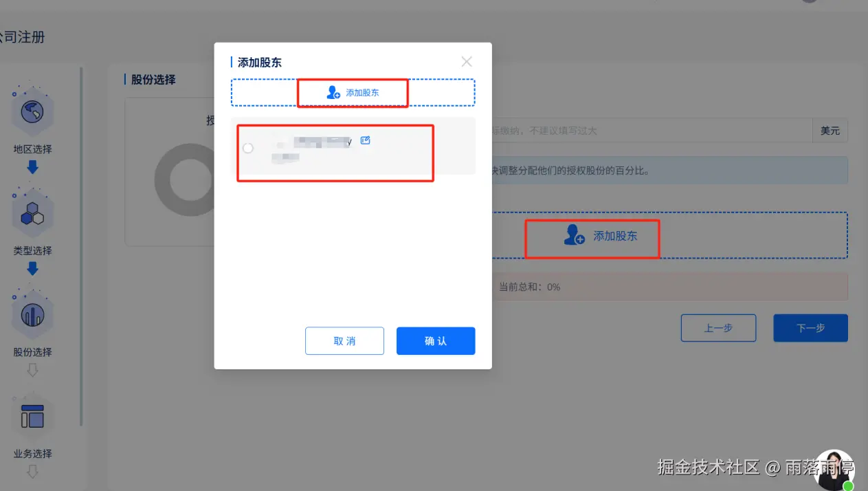The image size is (868, 491).
Task: Open the edit icon next to the shareholder name
Action: click(366, 140)
